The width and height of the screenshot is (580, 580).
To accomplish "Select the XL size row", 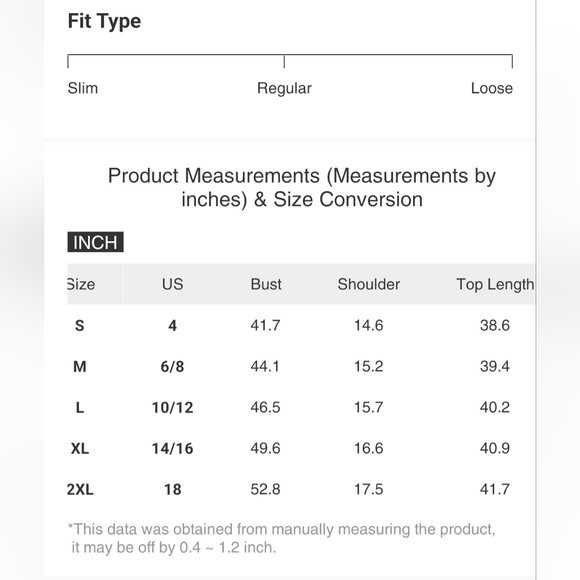I will pyautogui.click(x=301, y=448).
